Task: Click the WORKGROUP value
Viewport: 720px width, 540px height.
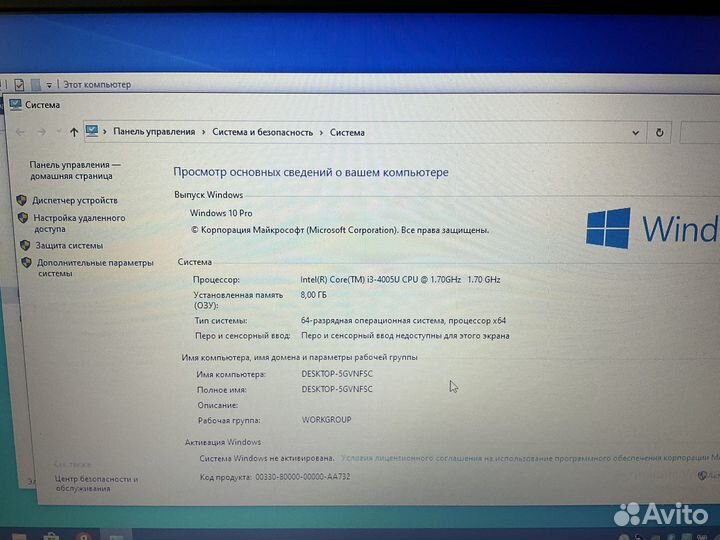Action: 326,420
